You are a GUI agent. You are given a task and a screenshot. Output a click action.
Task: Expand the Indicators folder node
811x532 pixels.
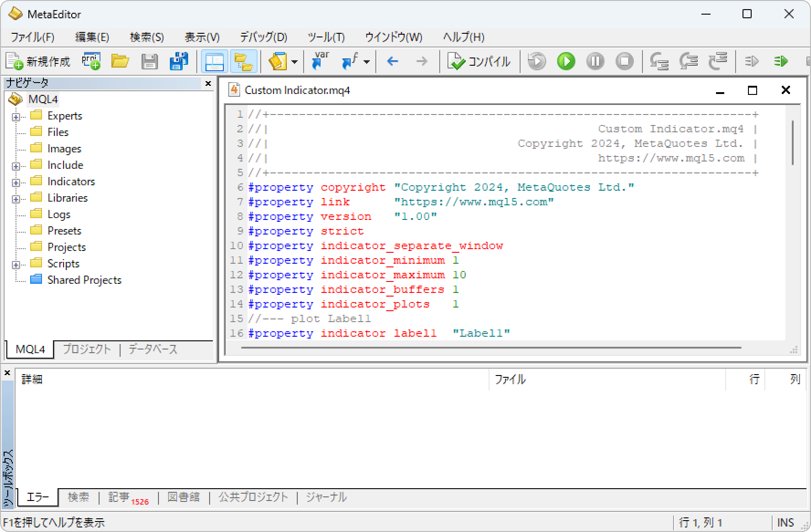pyautogui.click(x=16, y=183)
